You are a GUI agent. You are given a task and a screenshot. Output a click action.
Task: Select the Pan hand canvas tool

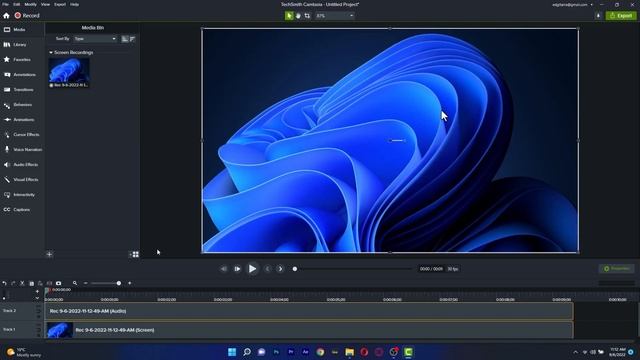pos(298,16)
